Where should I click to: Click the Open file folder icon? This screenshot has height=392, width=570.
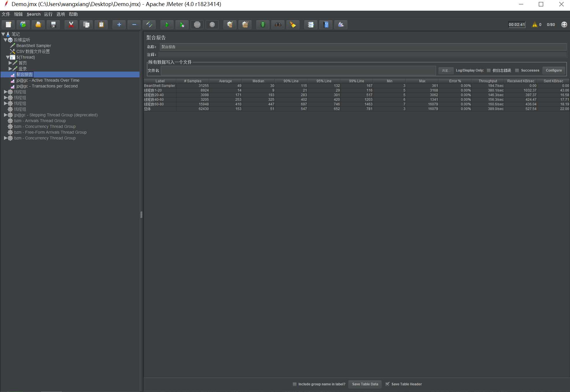[38, 25]
